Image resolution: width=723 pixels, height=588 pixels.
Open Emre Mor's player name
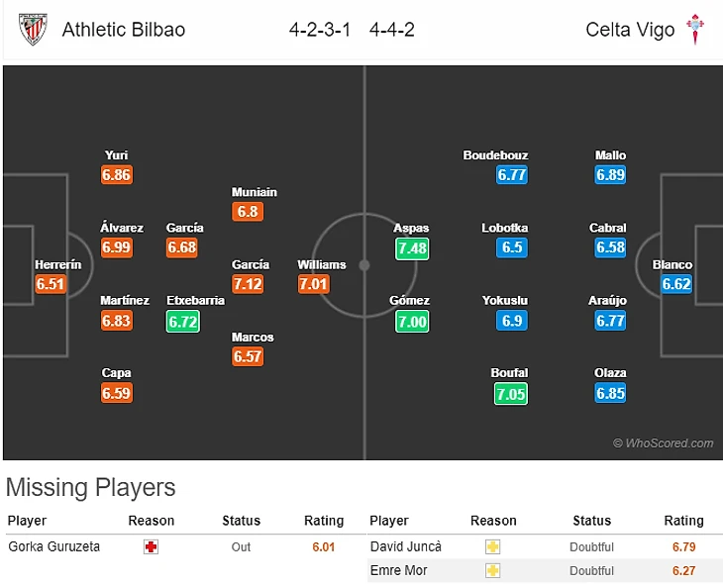coord(398,570)
